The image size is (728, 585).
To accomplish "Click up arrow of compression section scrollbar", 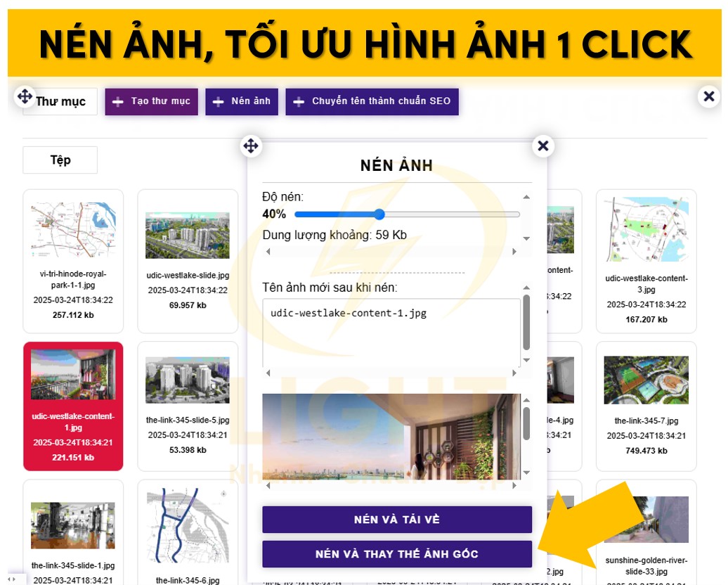I will pos(526,197).
